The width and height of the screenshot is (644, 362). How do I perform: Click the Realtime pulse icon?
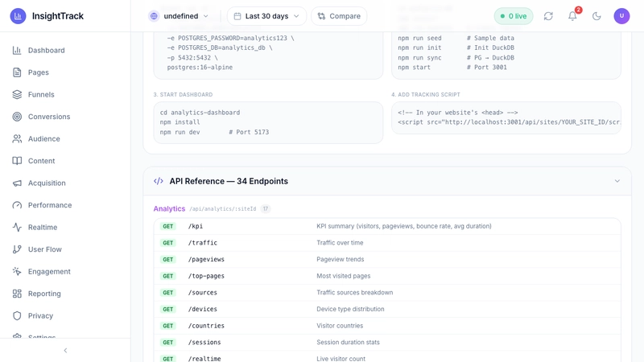coord(17,228)
